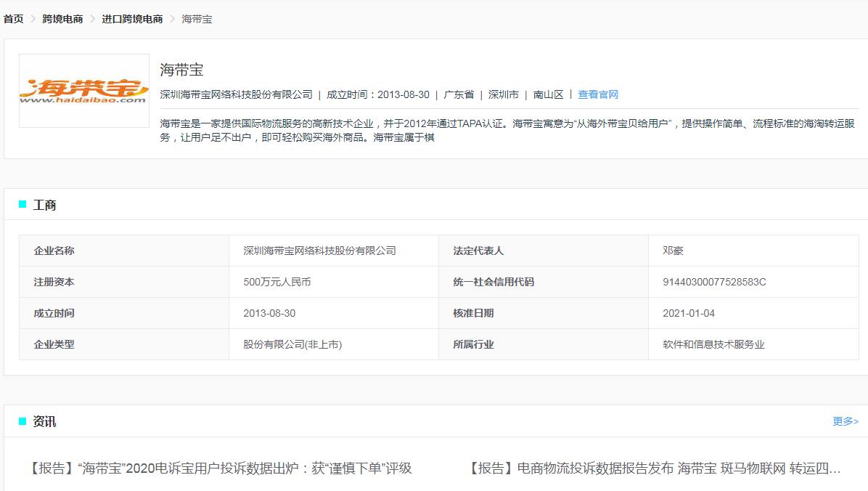Click the 注册资本 value 500万元人民币
The height and width of the screenshot is (491, 868).
(277, 282)
